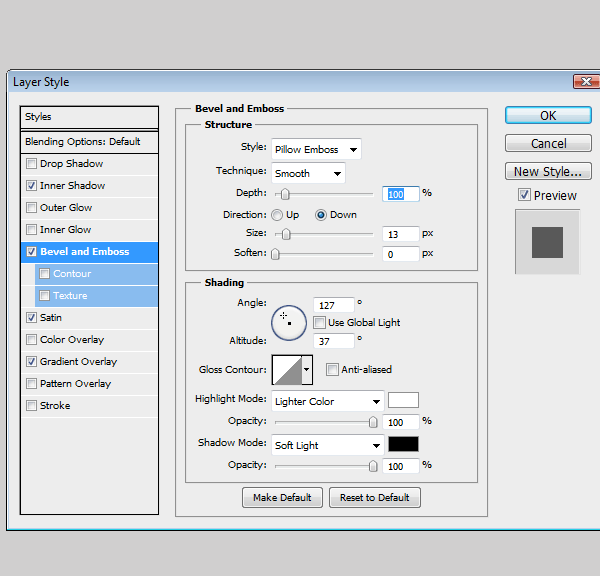
Task: Open the Outer Glow settings label
Action: [66, 208]
